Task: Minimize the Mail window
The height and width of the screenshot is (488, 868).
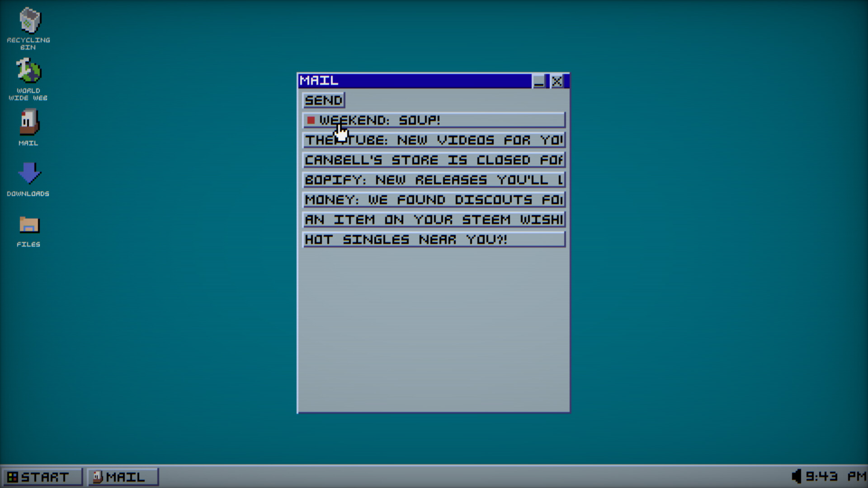Action: [539, 81]
